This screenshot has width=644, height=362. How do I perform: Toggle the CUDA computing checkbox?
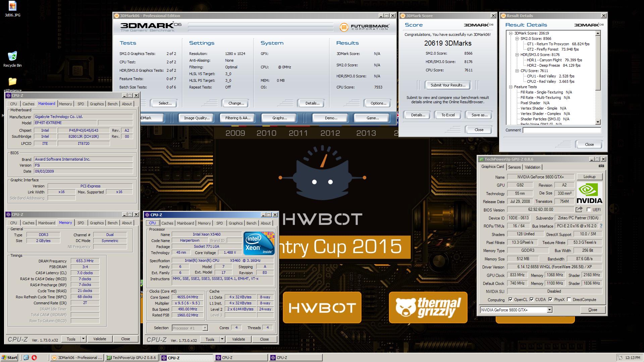531,300
